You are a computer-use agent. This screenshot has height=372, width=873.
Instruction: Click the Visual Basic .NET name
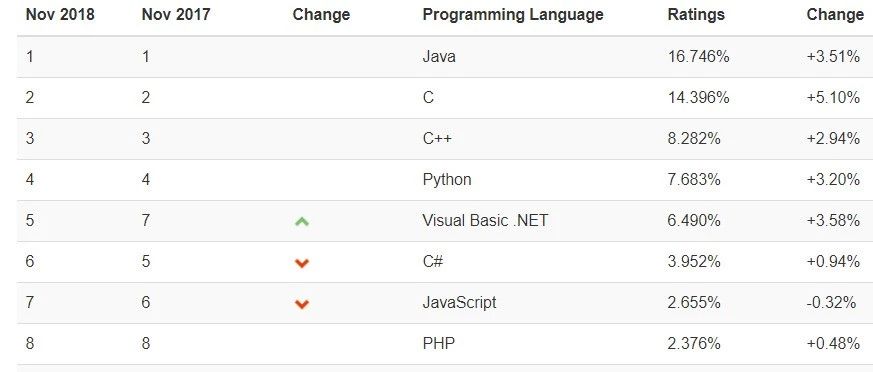click(485, 221)
